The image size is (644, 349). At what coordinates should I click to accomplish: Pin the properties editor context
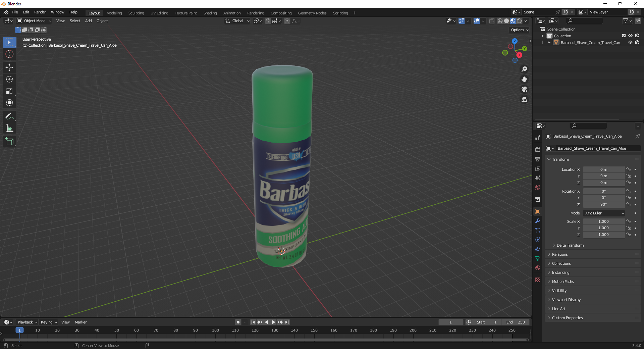pyautogui.click(x=638, y=136)
